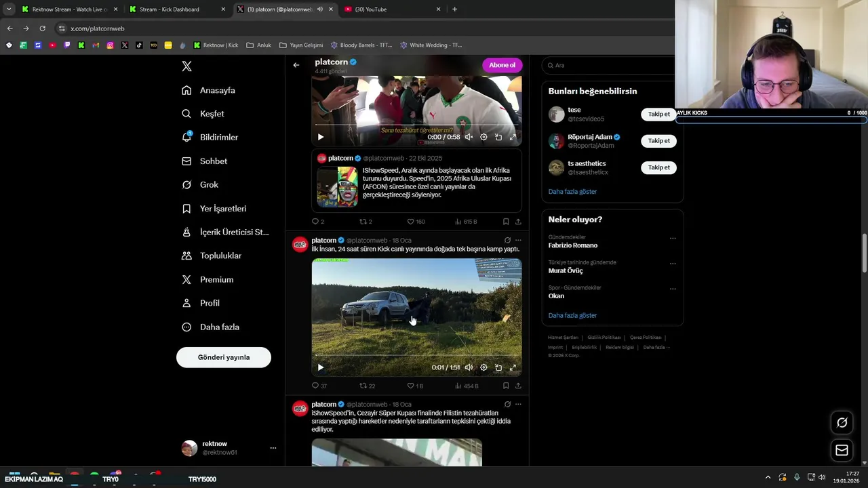The image size is (868, 488).
Task: Follow tese with Takip et
Action: tap(658, 114)
